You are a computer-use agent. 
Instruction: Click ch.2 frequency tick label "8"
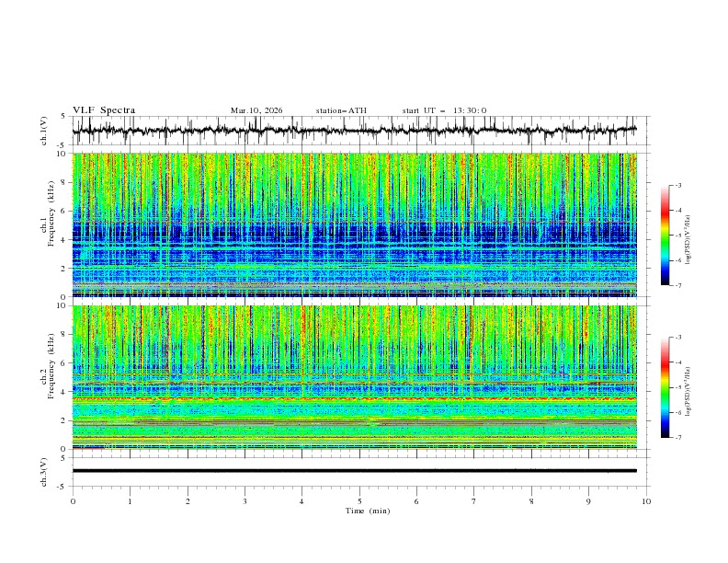click(64, 335)
